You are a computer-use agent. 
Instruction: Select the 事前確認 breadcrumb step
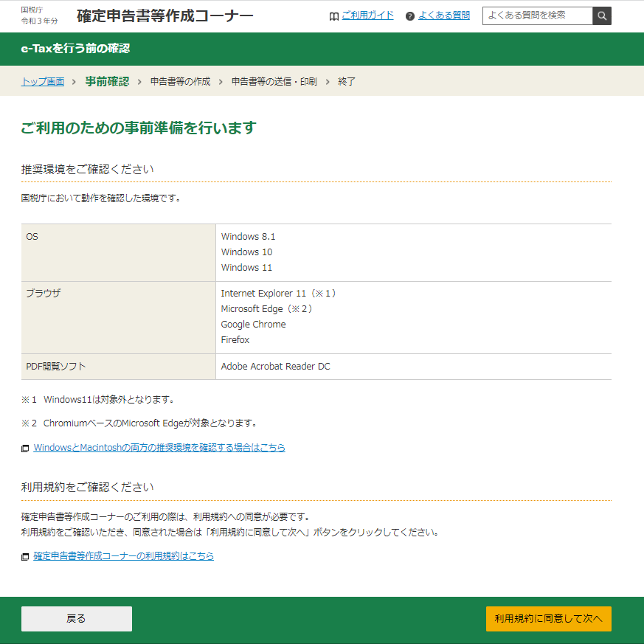(x=107, y=81)
